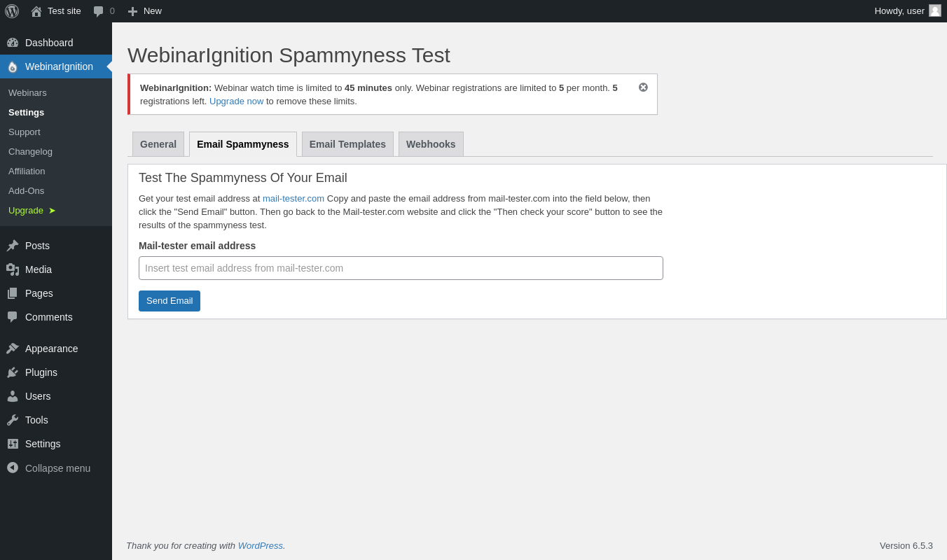Image resolution: width=947 pixels, height=560 pixels.
Task: Open the Changelog submenu item
Action: 30,152
